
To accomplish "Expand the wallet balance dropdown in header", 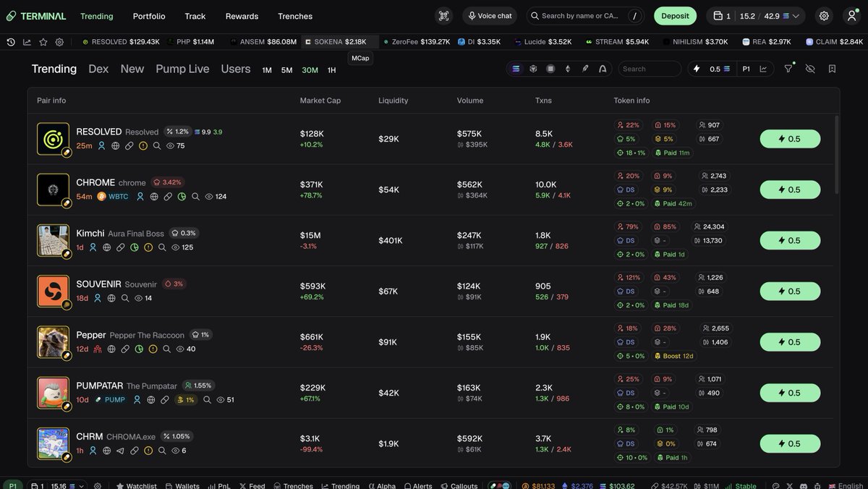I will coord(756,16).
